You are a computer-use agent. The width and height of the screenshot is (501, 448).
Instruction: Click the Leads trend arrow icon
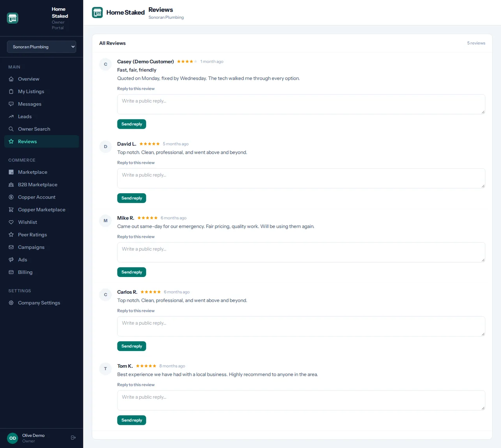[x=11, y=117]
